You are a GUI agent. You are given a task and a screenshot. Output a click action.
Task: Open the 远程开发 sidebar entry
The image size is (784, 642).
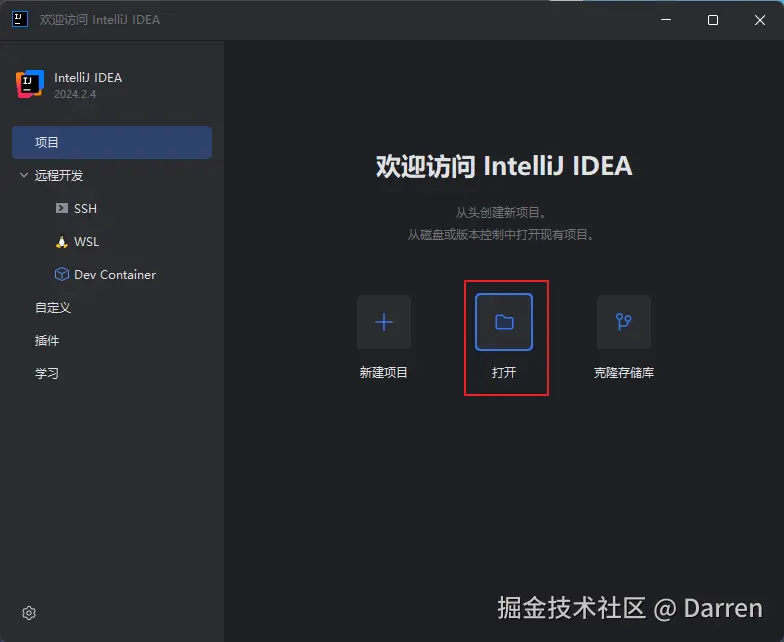[58, 176]
